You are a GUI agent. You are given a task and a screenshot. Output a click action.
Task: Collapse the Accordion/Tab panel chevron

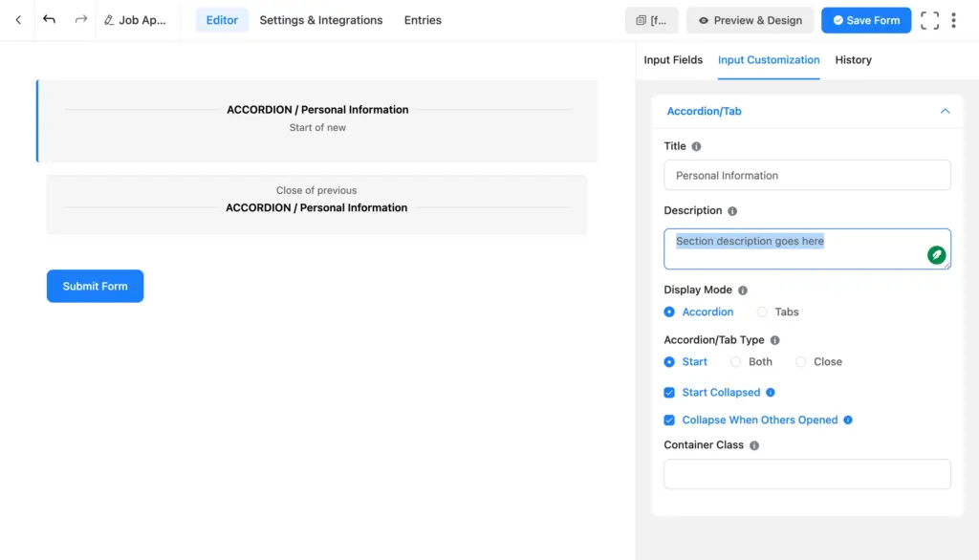945,111
